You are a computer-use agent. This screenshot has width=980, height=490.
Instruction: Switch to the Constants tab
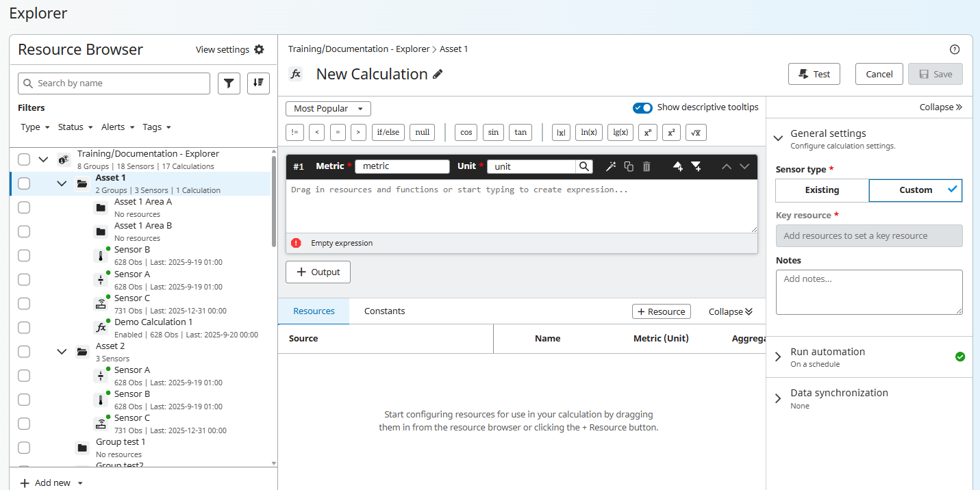[x=384, y=311]
